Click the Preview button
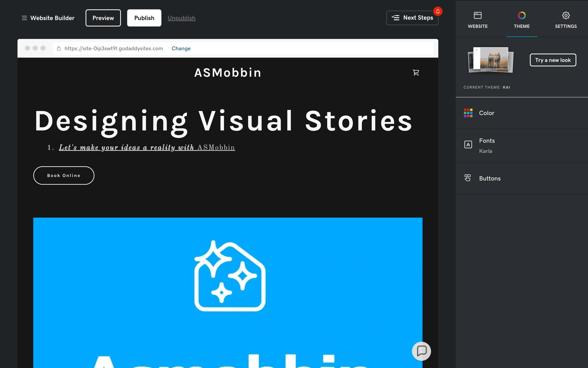Image resolution: width=588 pixels, height=368 pixels. [103, 18]
